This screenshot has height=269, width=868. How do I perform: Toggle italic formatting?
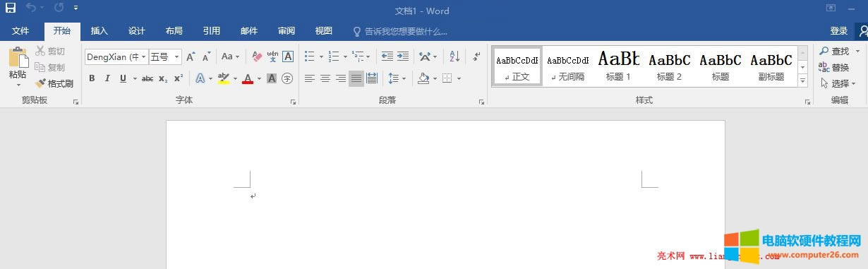pyautogui.click(x=107, y=78)
